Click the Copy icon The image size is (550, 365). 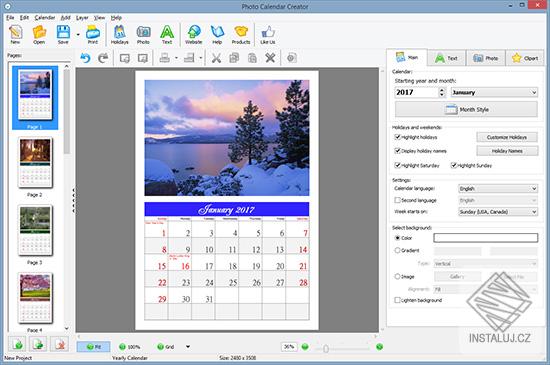click(x=234, y=58)
